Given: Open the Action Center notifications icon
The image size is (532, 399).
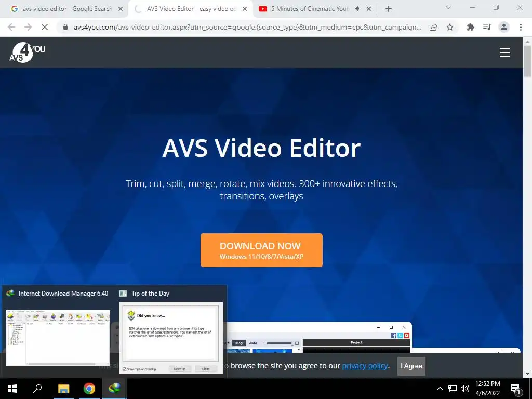Looking at the screenshot, I should pos(515,389).
